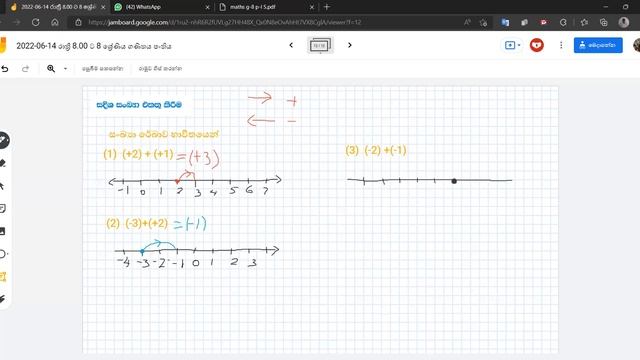Click the black dot on third number line
The image size is (640, 360).
click(454, 181)
